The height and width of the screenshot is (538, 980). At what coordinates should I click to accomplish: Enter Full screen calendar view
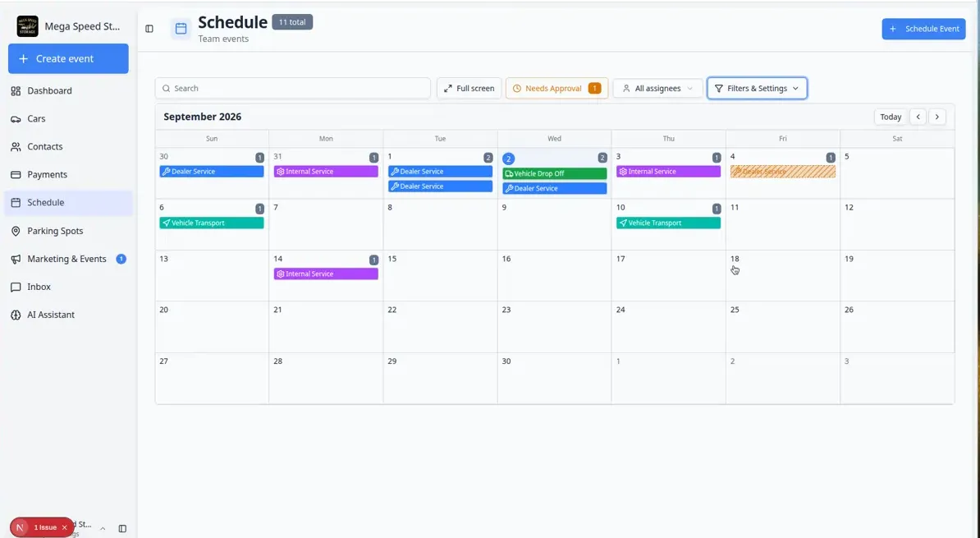coord(469,88)
